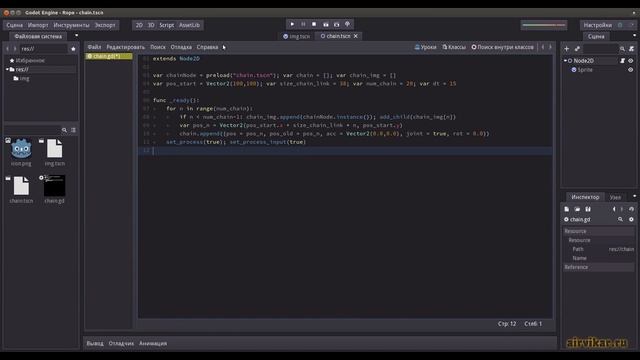640x360 pixels.
Task: Open the Импорт menu
Action: coord(38,25)
